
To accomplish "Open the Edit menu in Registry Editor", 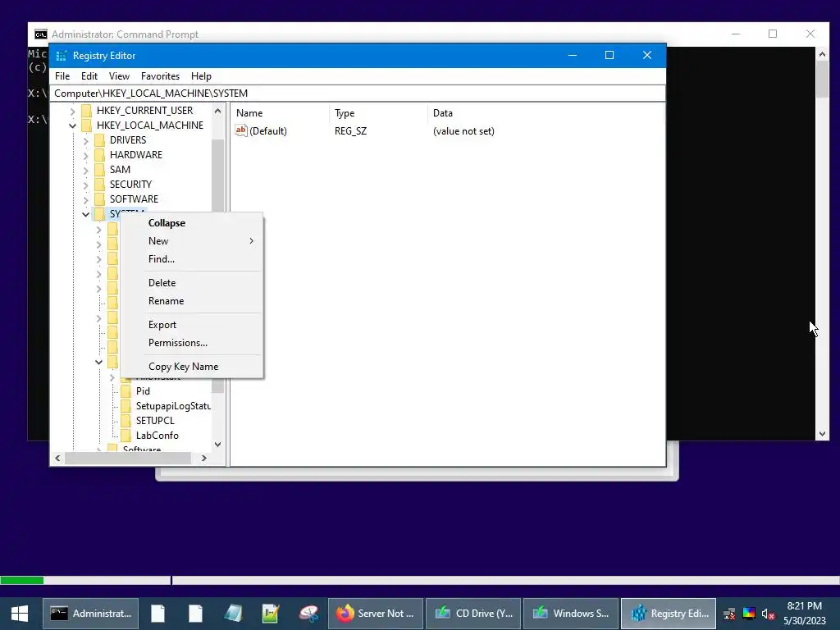I will pyautogui.click(x=89, y=76).
